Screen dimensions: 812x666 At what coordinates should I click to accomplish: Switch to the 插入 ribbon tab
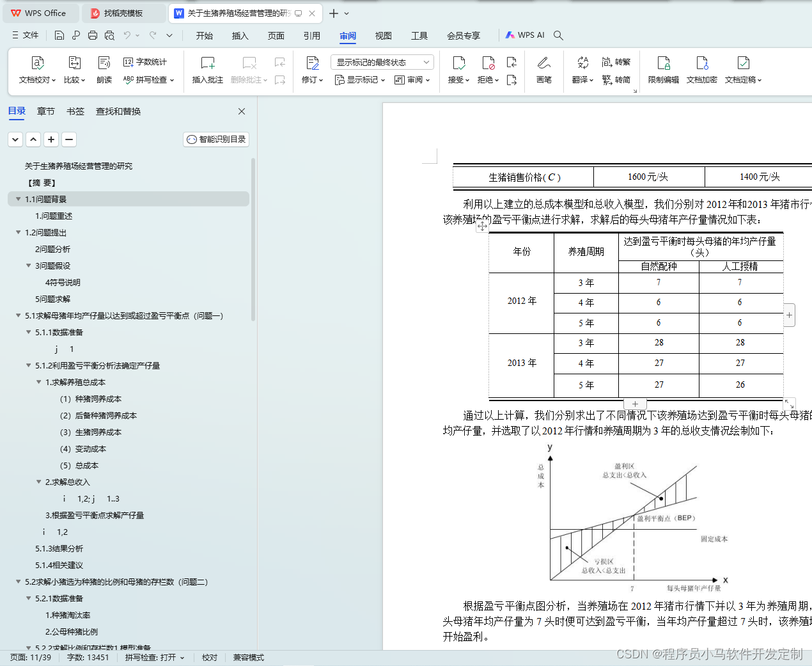(x=240, y=36)
